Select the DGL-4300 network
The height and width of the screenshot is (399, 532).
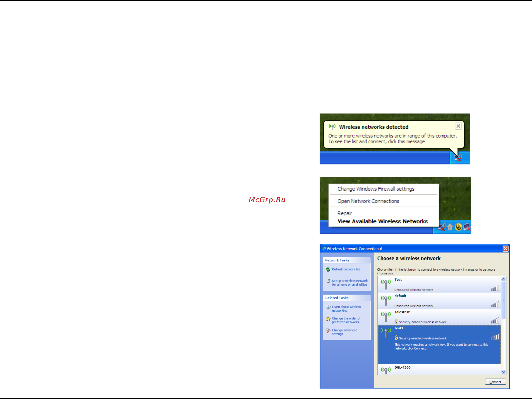coord(439,369)
